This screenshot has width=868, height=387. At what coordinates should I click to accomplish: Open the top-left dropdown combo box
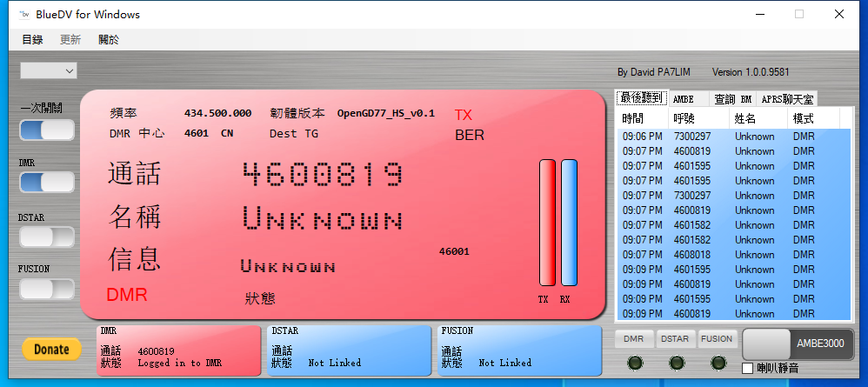click(49, 70)
